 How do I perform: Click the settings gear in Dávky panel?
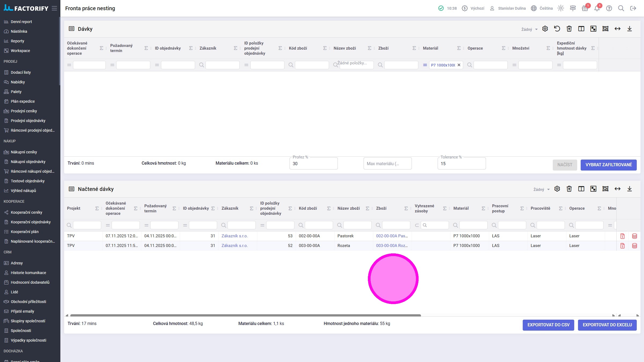545,29
